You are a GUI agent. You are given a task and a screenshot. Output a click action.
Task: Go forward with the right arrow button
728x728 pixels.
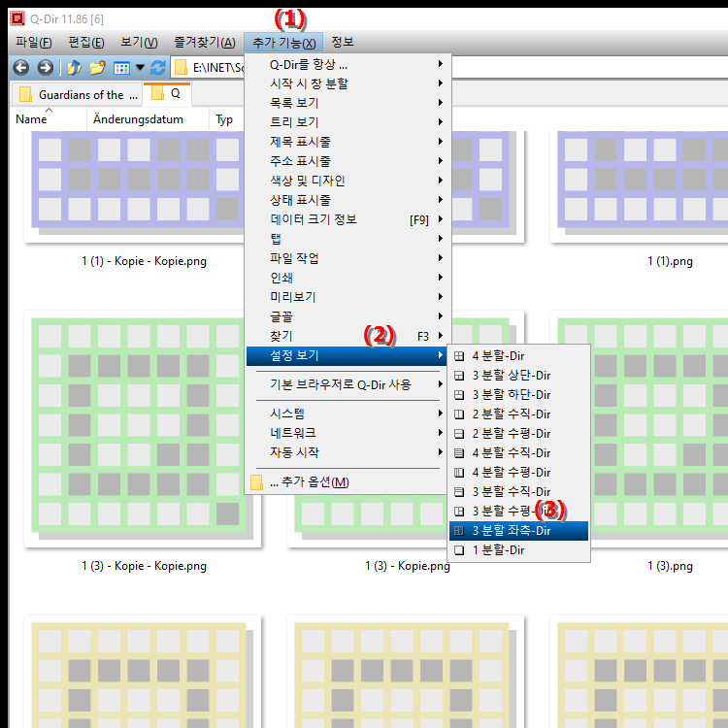point(45,68)
